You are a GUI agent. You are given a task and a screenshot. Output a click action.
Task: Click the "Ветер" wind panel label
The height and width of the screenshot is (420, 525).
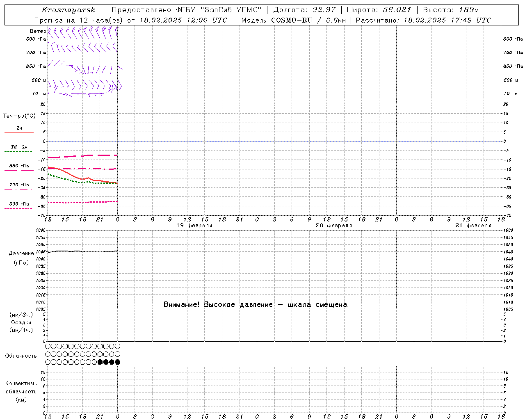(x=38, y=31)
